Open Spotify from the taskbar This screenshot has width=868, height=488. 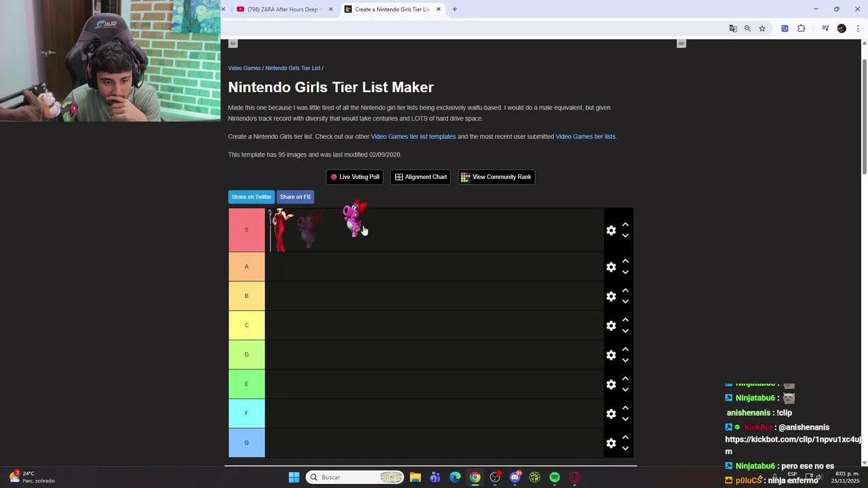tap(555, 477)
